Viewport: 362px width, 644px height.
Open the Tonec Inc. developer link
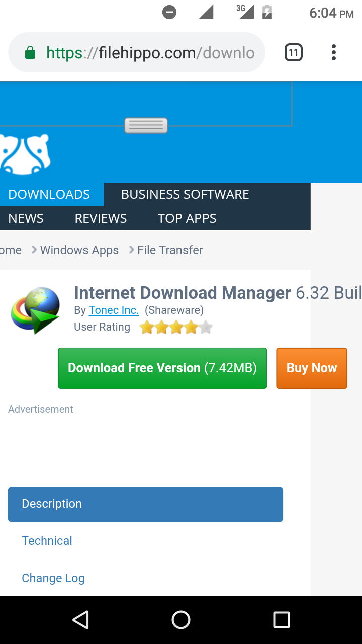pos(114,310)
